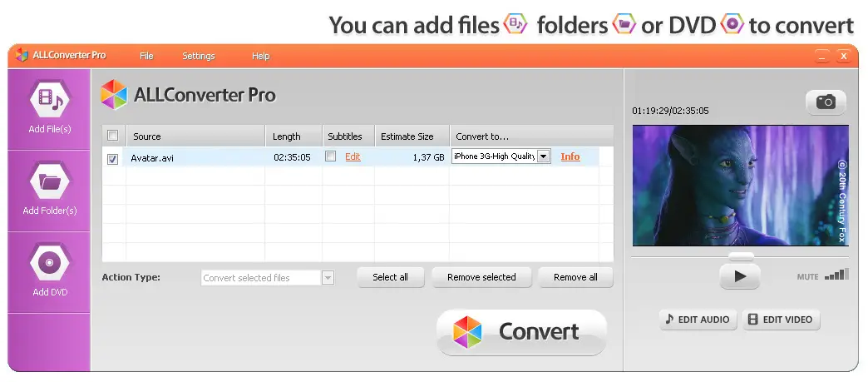Screen dimensions: 868x382
Task: Open the EDIT AUDIO editor
Action: 698,320
